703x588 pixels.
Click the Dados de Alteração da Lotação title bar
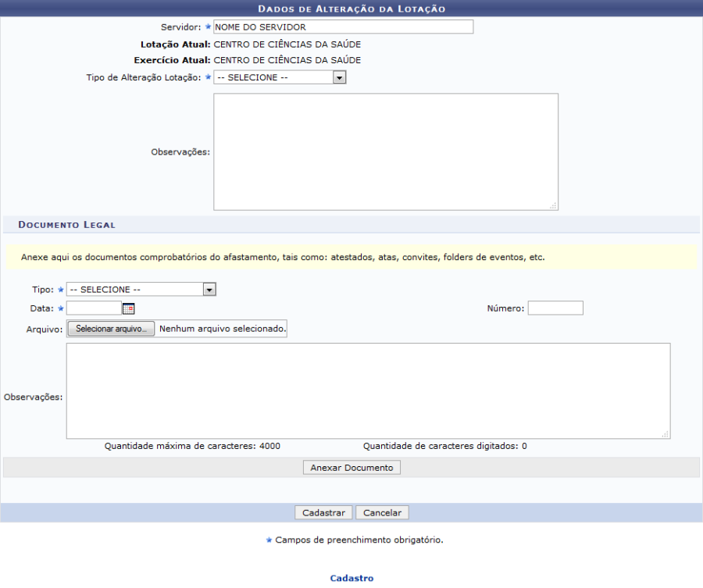(x=351, y=9)
